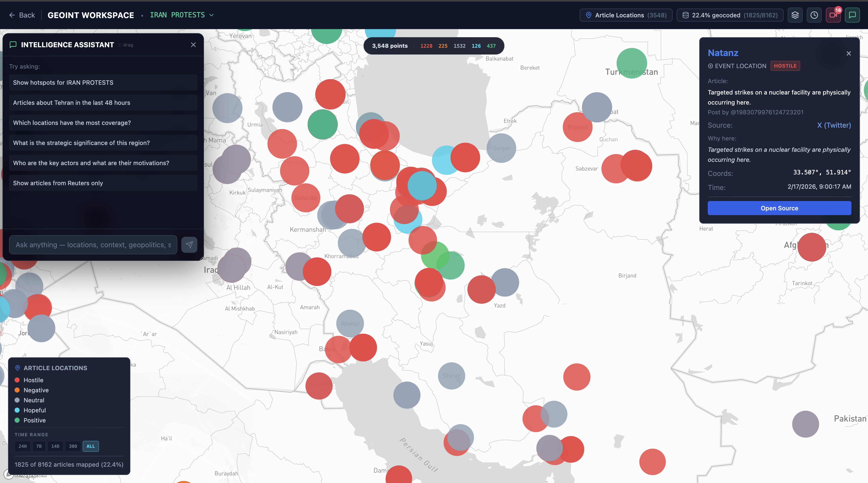Screen dimensions: 868x483
Task: Select the 7D time range option
Action: click(x=39, y=446)
